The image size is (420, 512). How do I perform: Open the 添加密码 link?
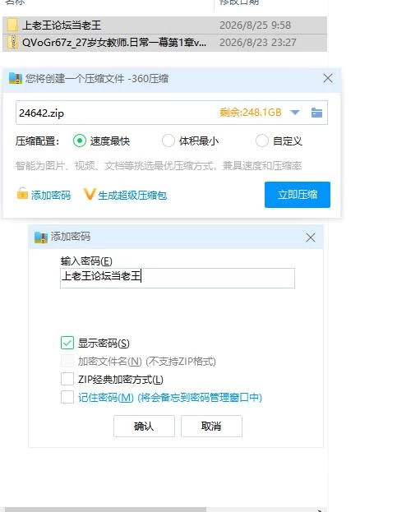click(51, 196)
